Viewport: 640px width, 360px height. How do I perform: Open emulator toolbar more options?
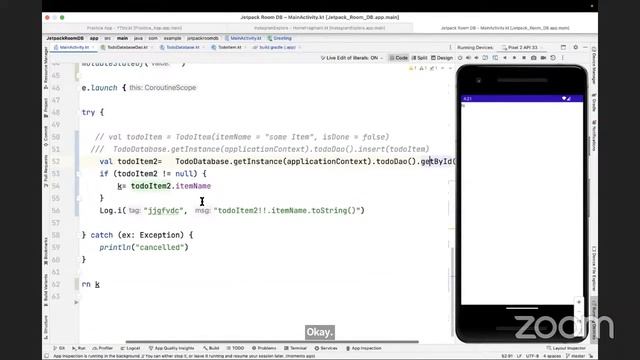click(x=562, y=58)
